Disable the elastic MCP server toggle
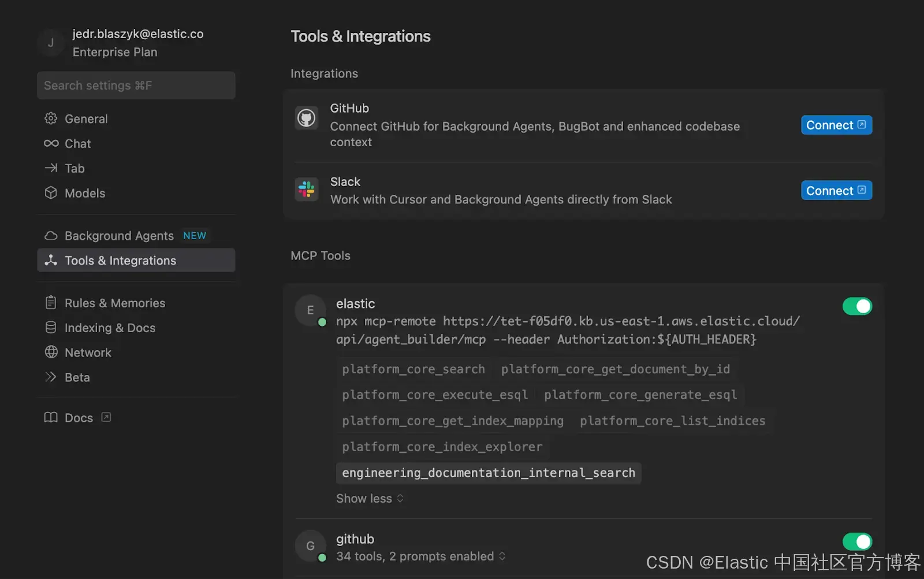 coord(857,306)
